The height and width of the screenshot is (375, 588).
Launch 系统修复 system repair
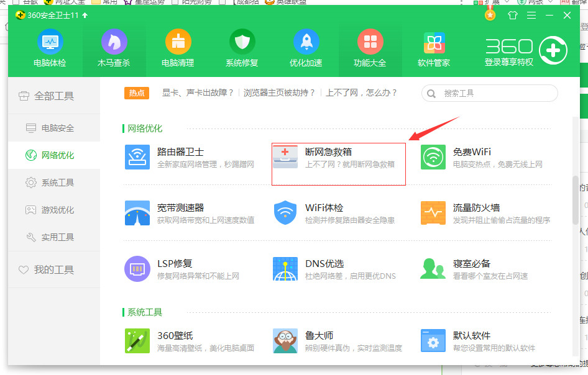(242, 47)
